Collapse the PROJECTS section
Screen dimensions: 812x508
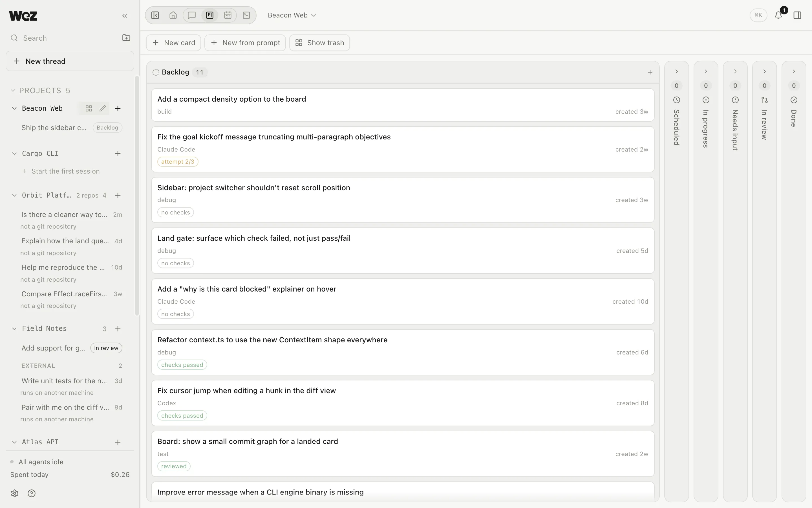click(x=13, y=90)
